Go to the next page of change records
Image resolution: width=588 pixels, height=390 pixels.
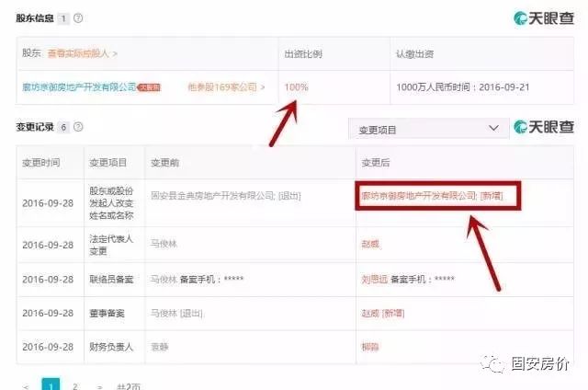[99, 386]
